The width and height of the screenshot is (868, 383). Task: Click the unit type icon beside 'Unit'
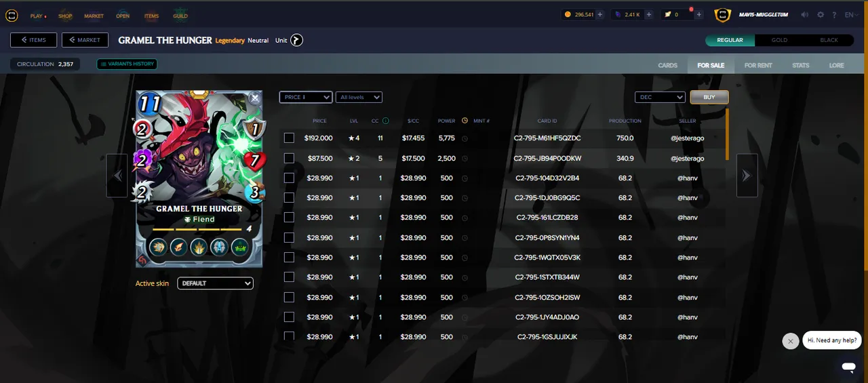tap(297, 41)
